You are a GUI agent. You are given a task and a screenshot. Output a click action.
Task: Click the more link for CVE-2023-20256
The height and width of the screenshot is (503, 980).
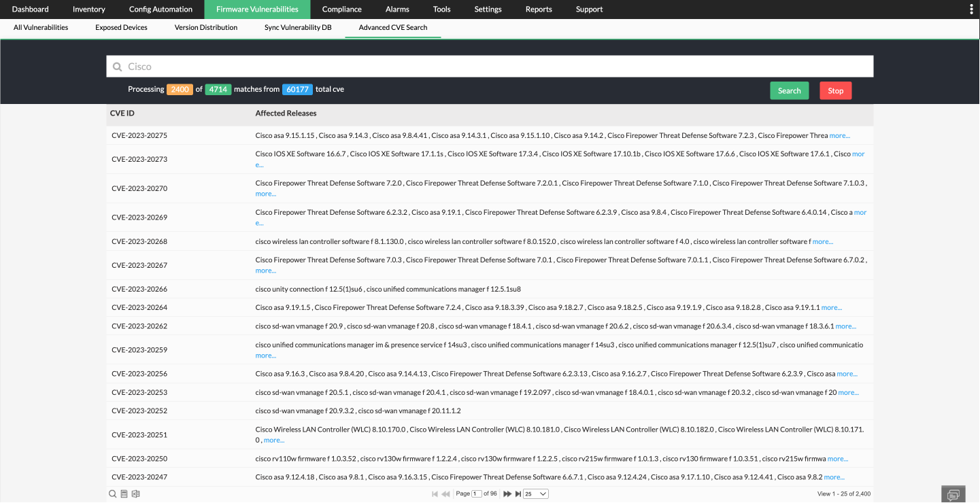point(847,374)
